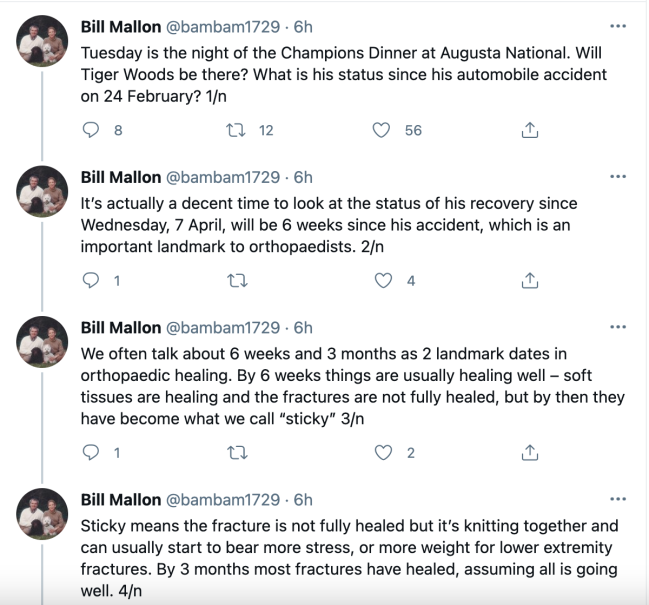This screenshot has height=605, width=649.
Task: Open the 6h timestamp on the 3/n tweet
Action: 303,328
